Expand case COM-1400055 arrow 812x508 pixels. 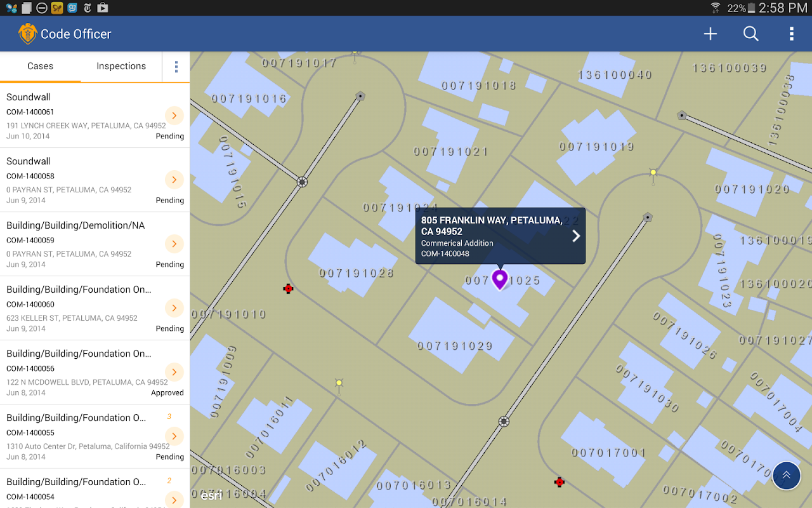click(x=174, y=436)
